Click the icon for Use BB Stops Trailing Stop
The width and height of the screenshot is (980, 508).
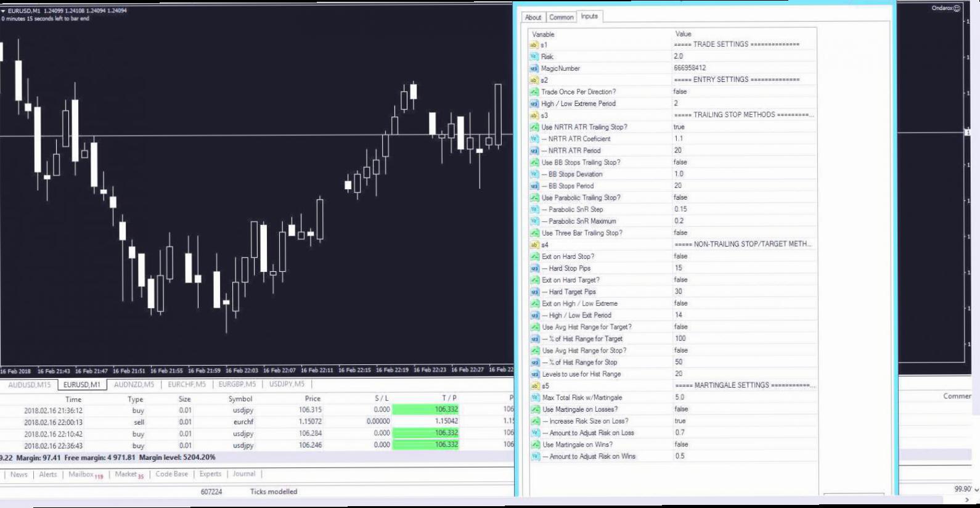[534, 163]
